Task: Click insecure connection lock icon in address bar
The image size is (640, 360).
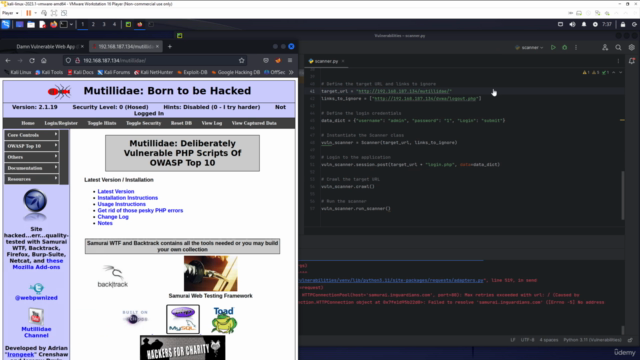Action: tap(77, 60)
